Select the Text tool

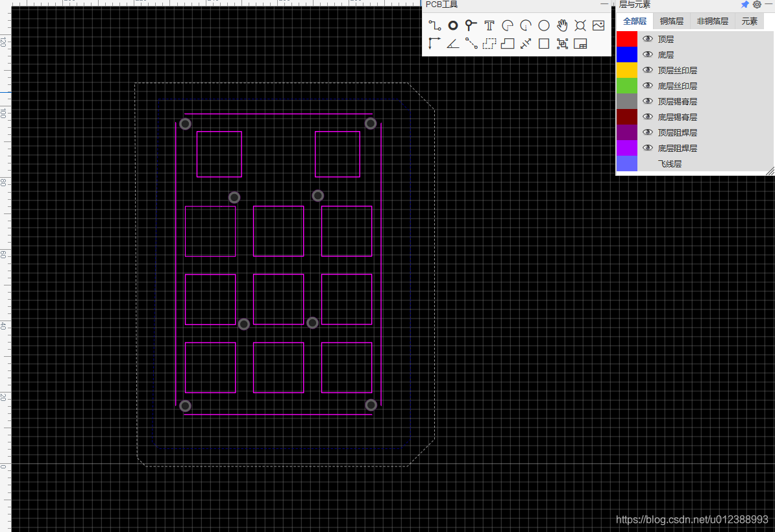489,25
